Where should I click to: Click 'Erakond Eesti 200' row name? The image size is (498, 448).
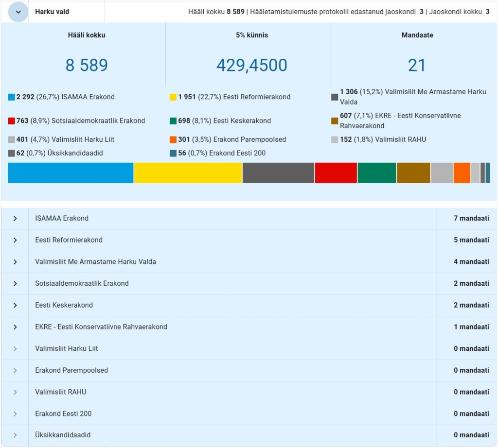[63, 414]
